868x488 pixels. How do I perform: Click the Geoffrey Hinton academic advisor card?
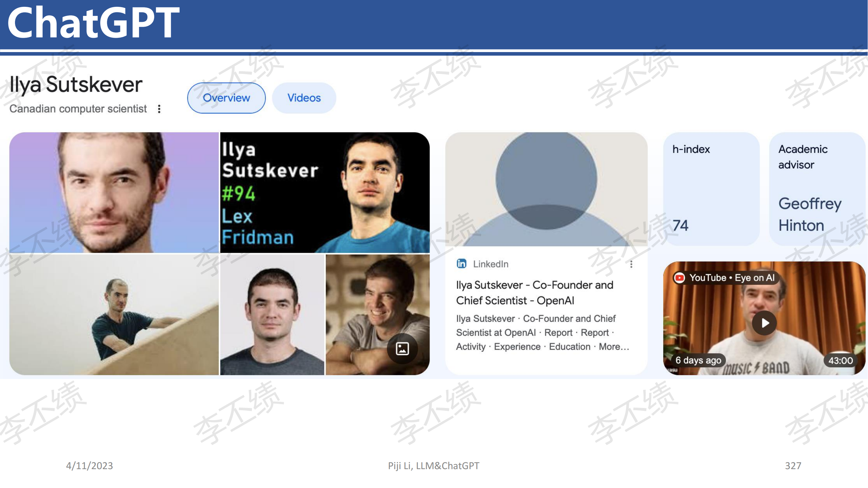click(x=818, y=189)
